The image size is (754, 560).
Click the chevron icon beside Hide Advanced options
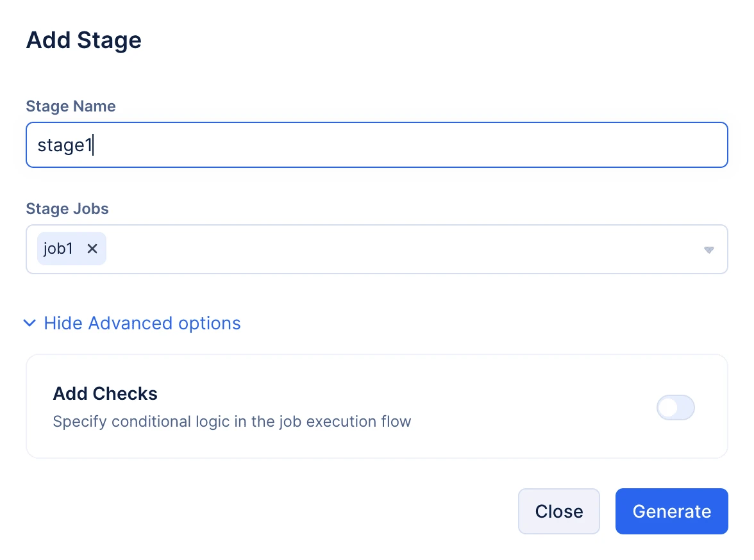(x=29, y=323)
